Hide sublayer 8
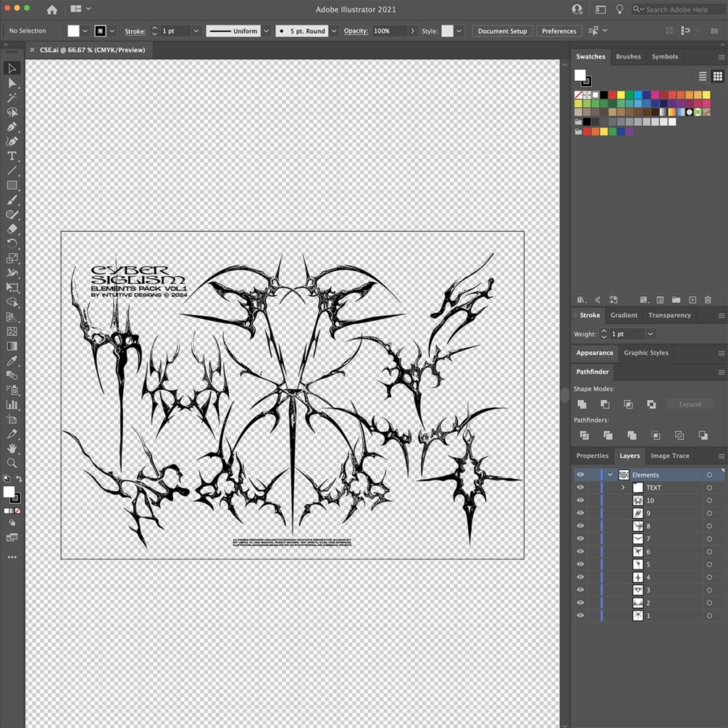 click(580, 526)
